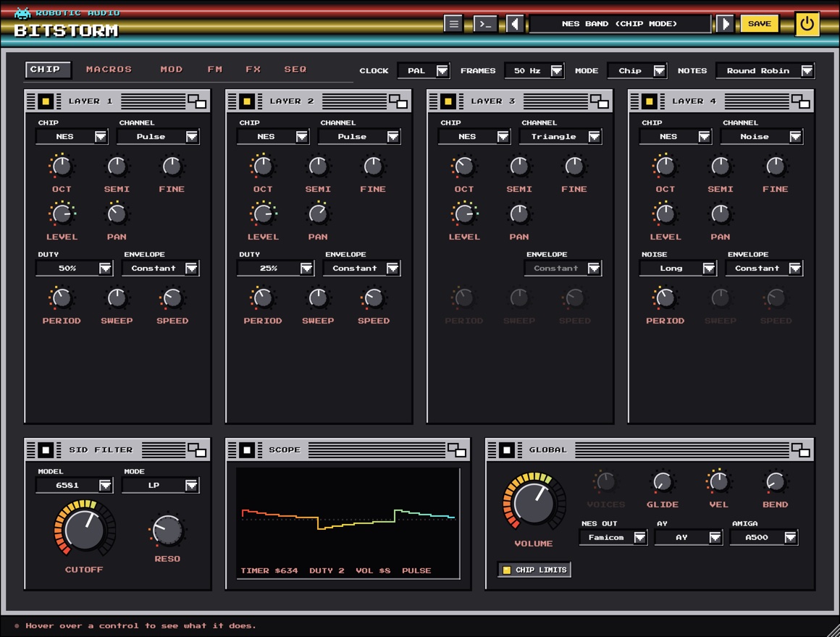Click the Global VOLUME knob
840x637 pixels.
tap(534, 502)
